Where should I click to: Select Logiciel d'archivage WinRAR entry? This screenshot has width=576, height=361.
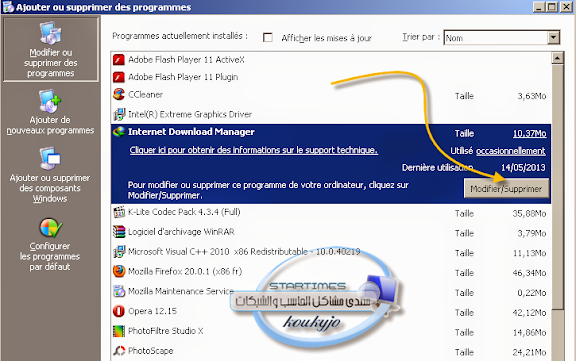click(x=181, y=232)
